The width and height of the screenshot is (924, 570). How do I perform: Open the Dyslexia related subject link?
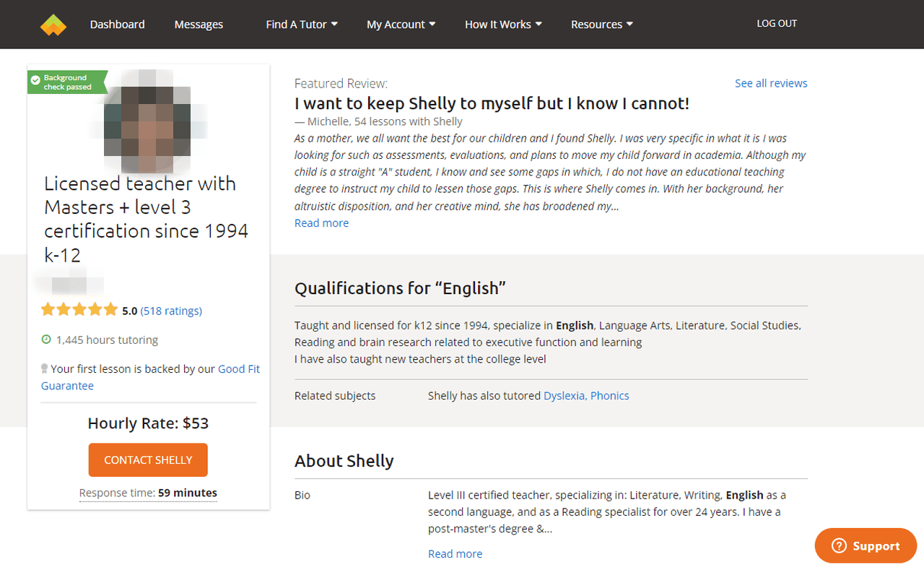[565, 396]
